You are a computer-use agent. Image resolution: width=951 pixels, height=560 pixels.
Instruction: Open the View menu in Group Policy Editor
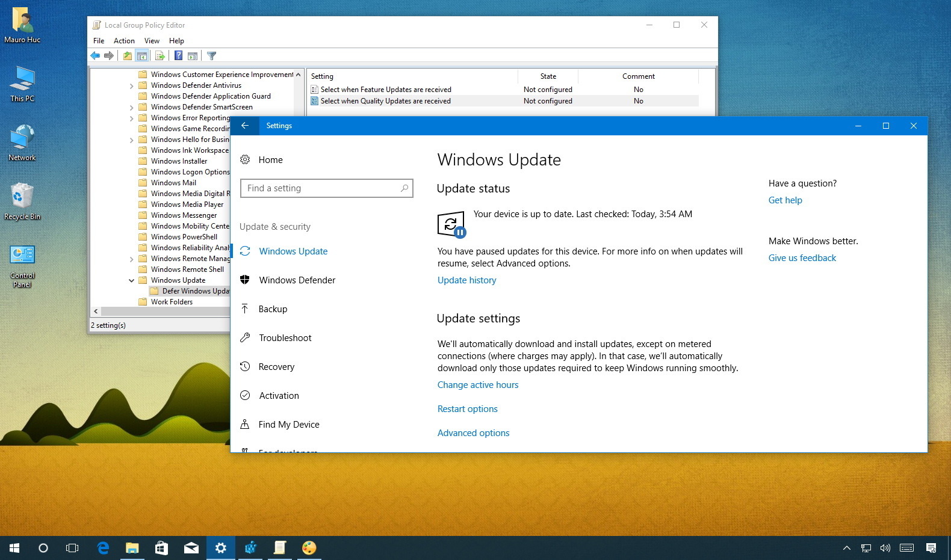pos(152,41)
